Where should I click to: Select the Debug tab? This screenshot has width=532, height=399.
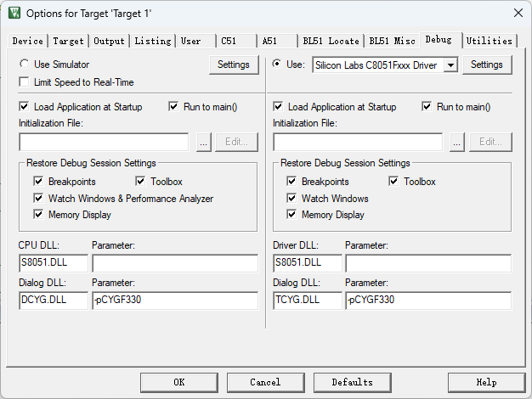[x=440, y=40]
